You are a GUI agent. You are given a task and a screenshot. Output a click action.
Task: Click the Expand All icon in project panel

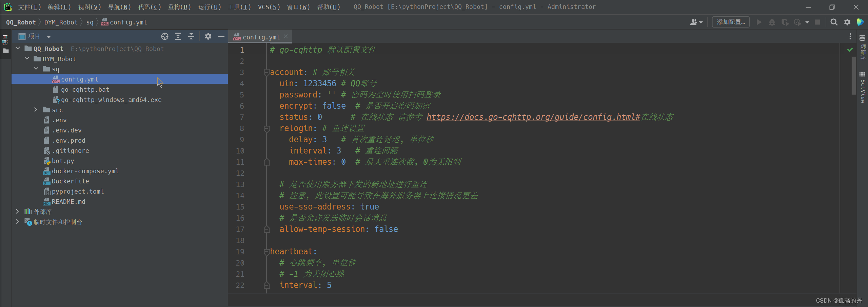[178, 36]
